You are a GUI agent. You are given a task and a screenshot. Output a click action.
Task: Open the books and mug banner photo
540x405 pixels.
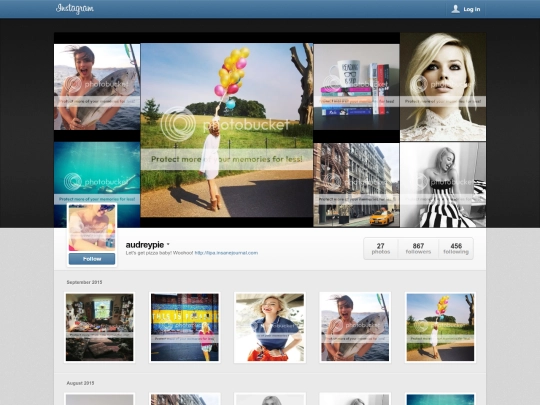[x=356, y=87]
